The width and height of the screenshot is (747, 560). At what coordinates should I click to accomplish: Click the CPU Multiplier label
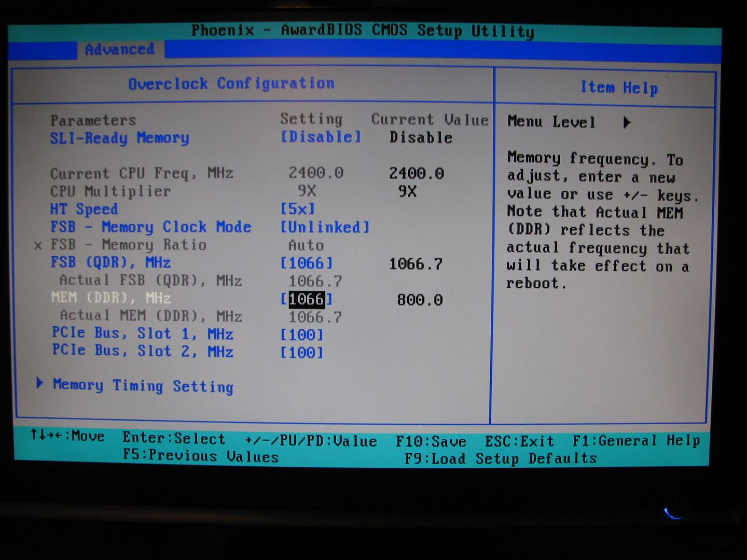110,191
